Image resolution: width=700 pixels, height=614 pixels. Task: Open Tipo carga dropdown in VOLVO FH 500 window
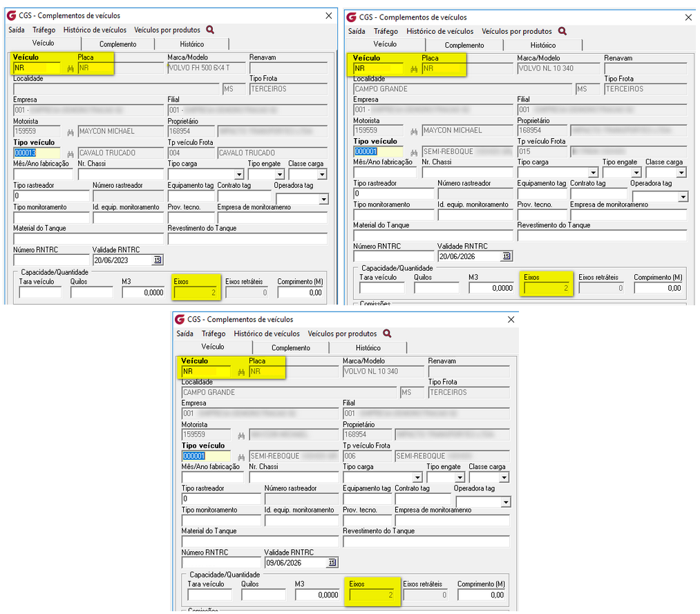tap(239, 175)
